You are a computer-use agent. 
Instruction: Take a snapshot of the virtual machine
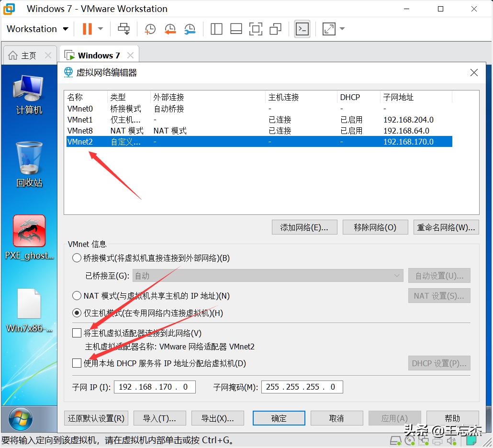pos(150,29)
